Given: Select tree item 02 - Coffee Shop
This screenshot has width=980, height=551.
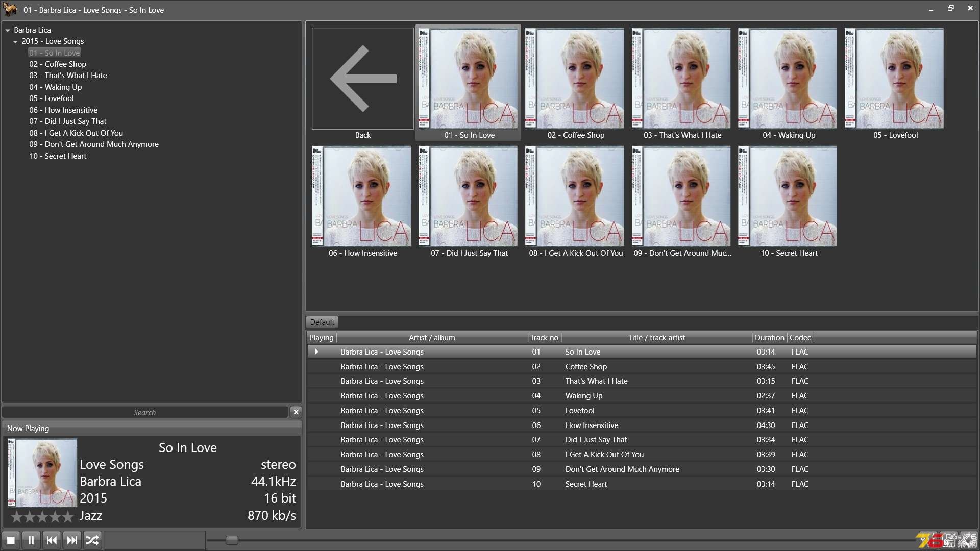Looking at the screenshot, I should 58,64.
